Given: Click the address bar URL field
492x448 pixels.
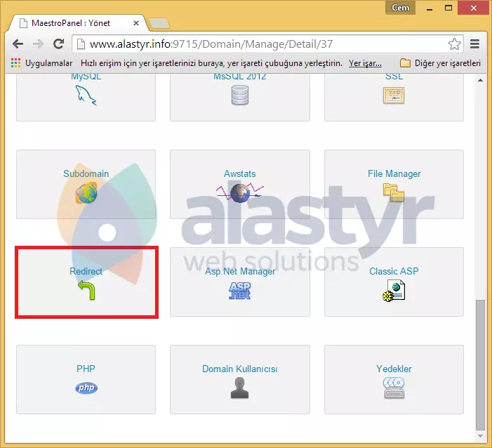Looking at the screenshot, I should click(x=267, y=44).
